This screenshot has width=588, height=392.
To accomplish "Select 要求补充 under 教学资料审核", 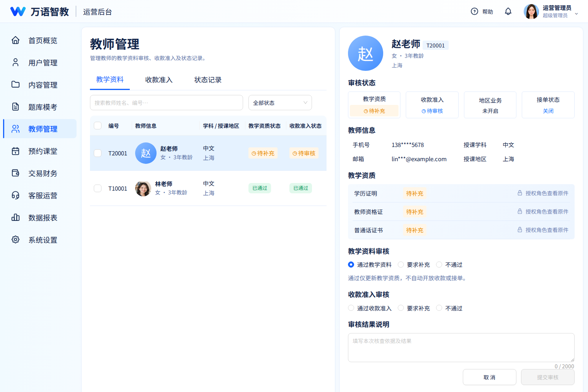I will click(x=414, y=265).
